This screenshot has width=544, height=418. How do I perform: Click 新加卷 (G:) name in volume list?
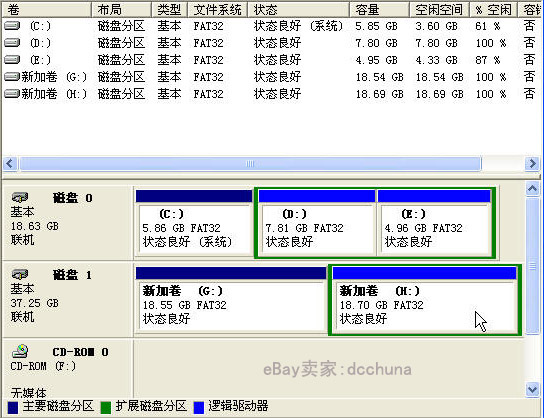coord(54,77)
